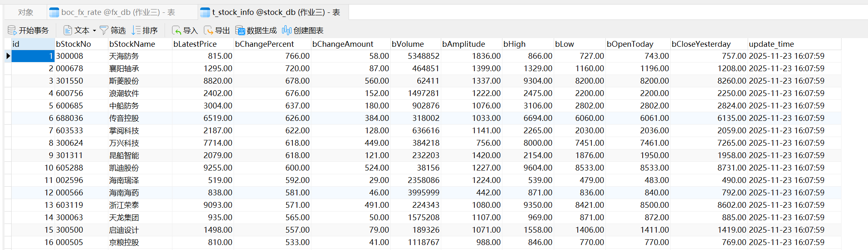The width and height of the screenshot is (868, 250).
Task: Click the bHigh column header
Action: pos(528,44)
